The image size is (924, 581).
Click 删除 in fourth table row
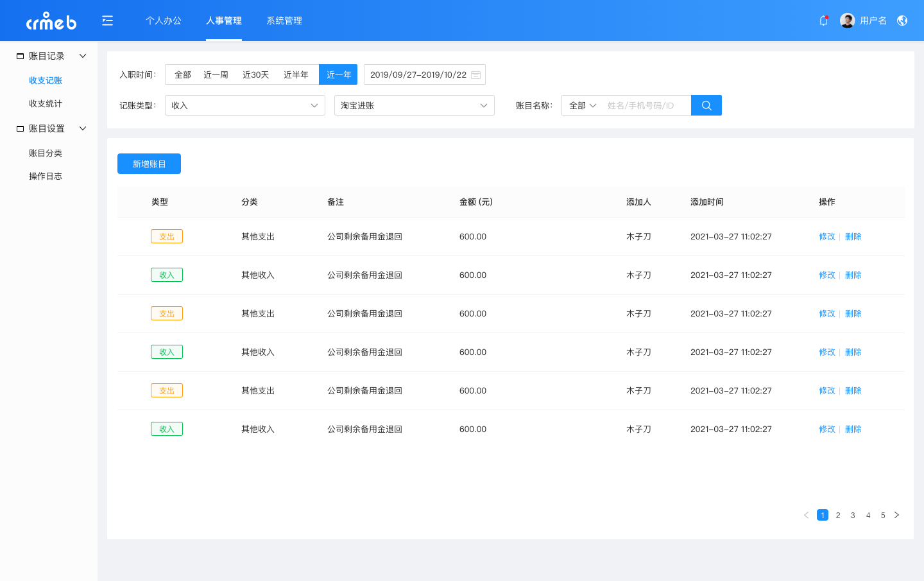[853, 352]
